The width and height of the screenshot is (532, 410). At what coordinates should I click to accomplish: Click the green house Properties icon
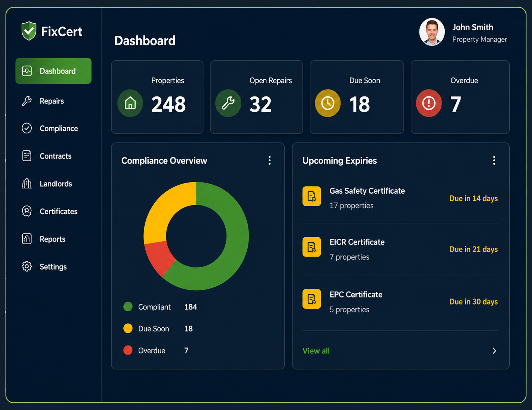[x=130, y=103]
